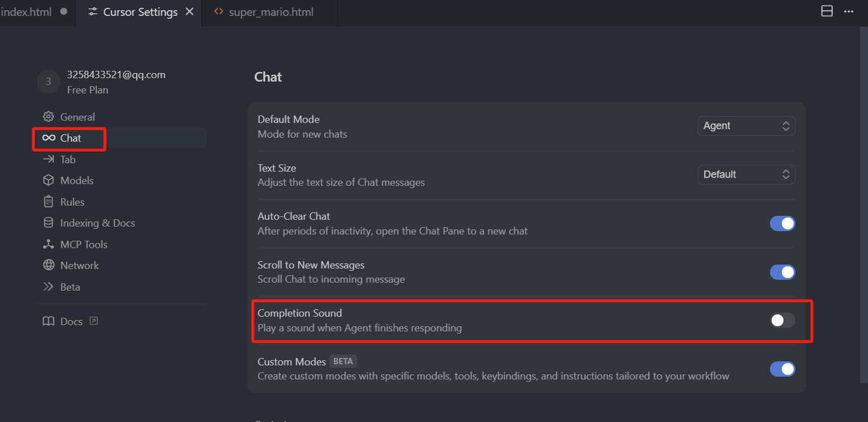Expand the Text Size Default dropdown
868x422 pixels.
746,174
